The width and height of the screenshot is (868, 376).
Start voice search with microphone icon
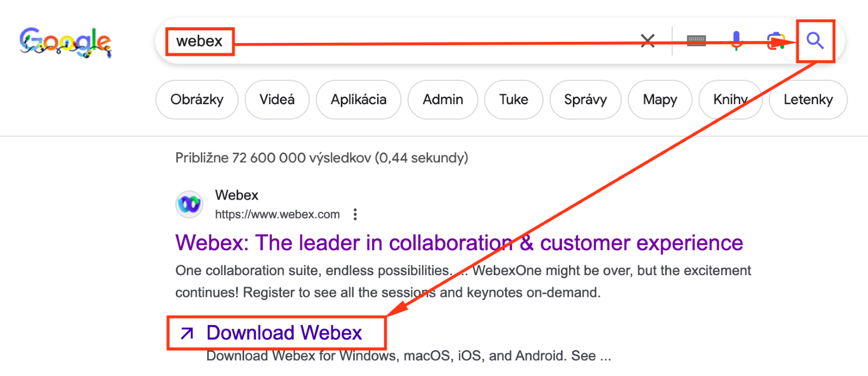pyautogui.click(x=736, y=41)
